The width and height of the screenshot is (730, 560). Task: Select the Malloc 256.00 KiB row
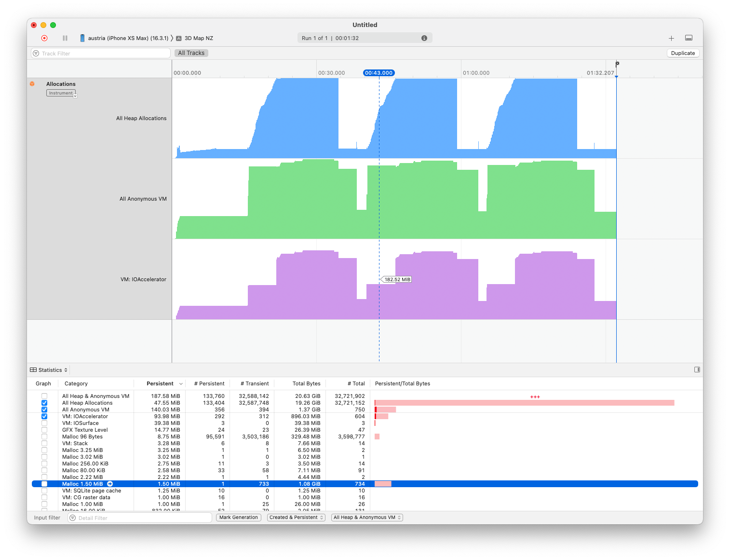[x=365, y=464]
